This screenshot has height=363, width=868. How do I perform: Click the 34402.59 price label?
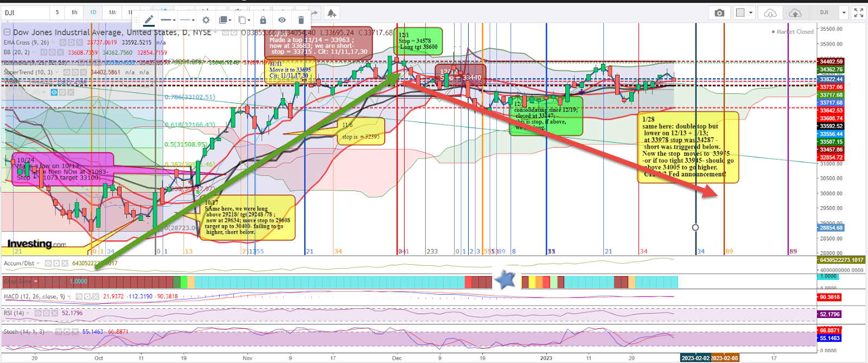click(831, 61)
